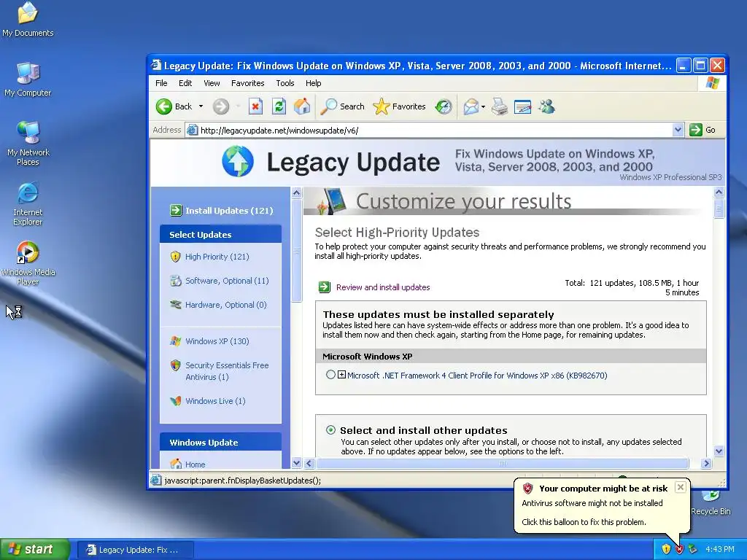Open the Favorites menu
The width and height of the screenshot is (747, 560).
coord(248,83)
